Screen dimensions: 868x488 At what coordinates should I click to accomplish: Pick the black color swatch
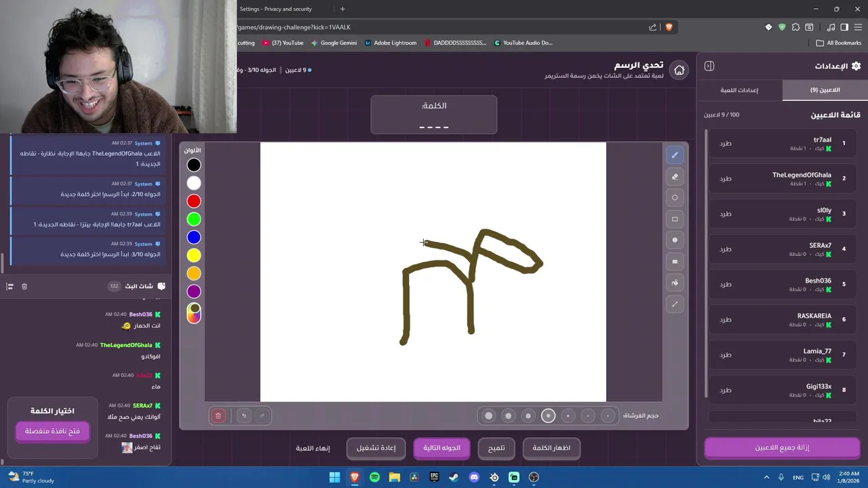[194, 165]
